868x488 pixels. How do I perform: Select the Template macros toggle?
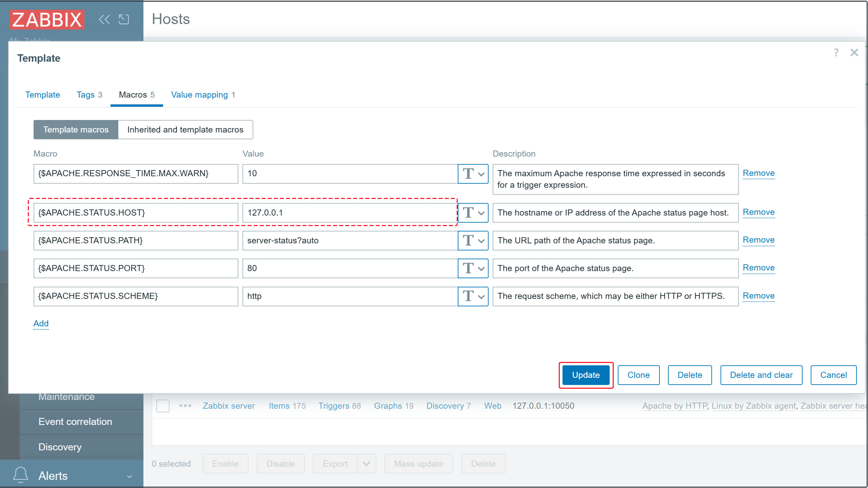pyautogui.click(x=76, y=129)
